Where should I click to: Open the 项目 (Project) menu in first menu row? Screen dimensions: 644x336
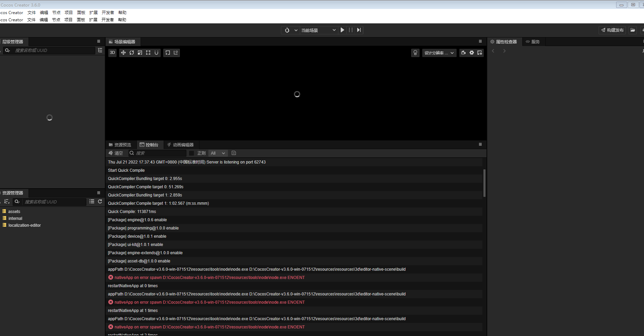pyautogui.click(x=69, y=13)
